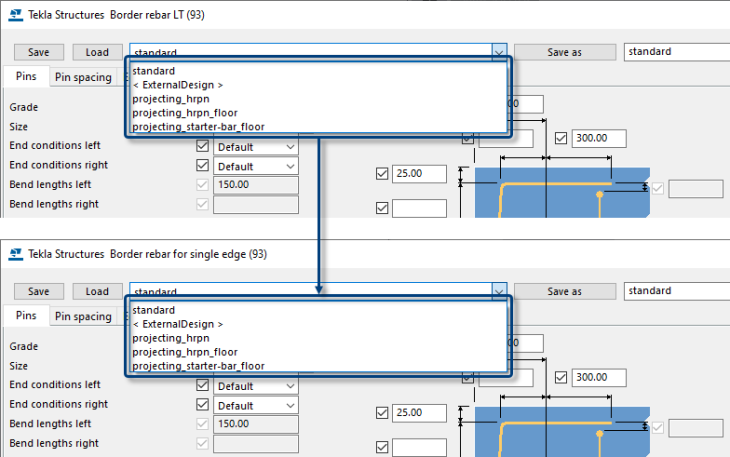The image size is (730, 457).
Task: Click the 300.00 field in Border rebar LT
Action: click(x=599, y=138)
